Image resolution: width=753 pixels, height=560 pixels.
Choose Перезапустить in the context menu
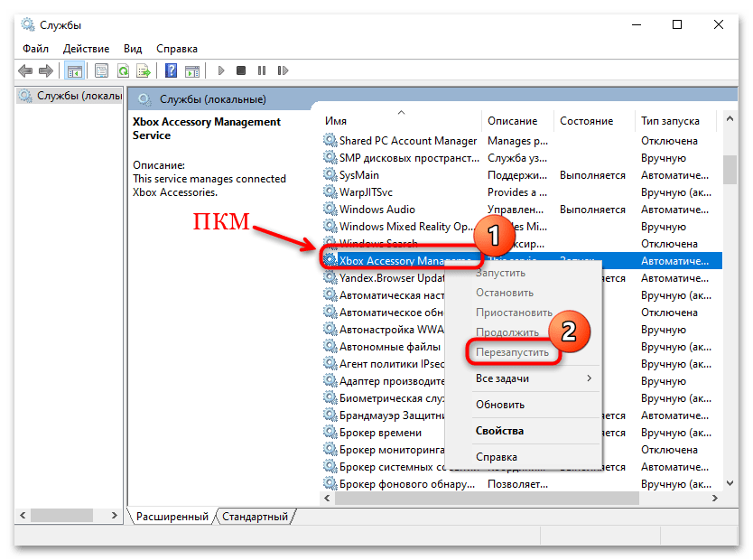click(513, 352)
